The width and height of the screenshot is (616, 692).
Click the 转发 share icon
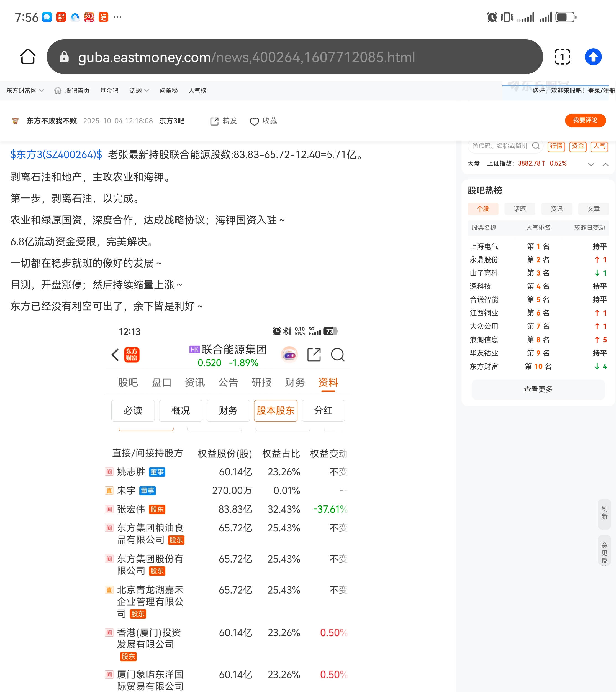tap(214, 121)
